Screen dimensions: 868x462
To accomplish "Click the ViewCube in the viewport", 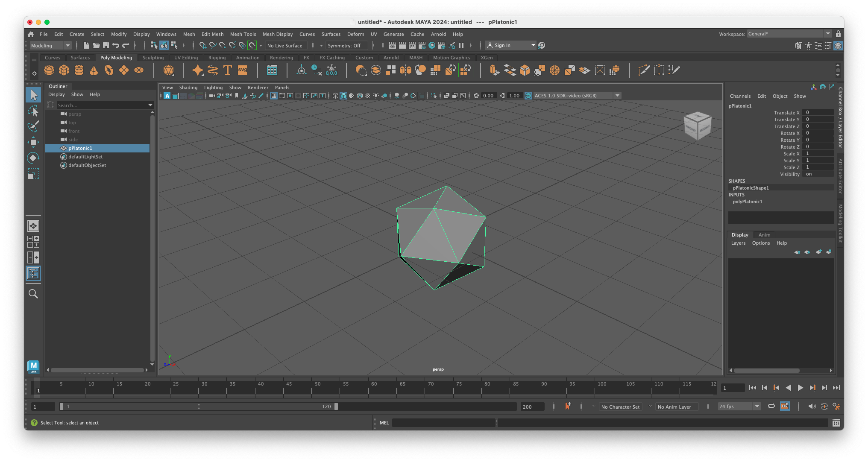I will (x=697, y=126).
